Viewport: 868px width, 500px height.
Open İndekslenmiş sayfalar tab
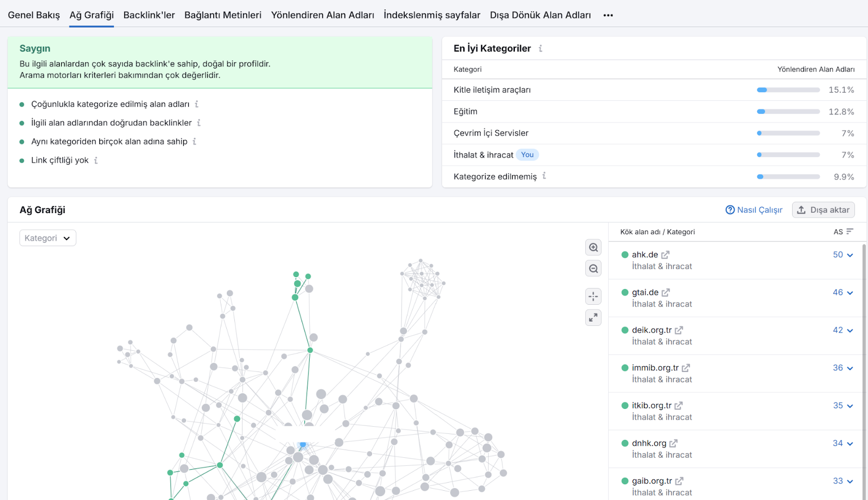click(x=432, y=15)
